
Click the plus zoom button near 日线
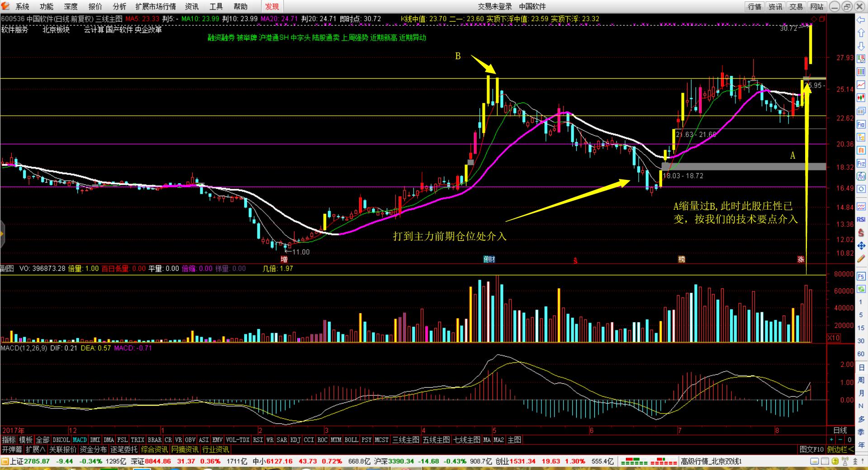831,440
